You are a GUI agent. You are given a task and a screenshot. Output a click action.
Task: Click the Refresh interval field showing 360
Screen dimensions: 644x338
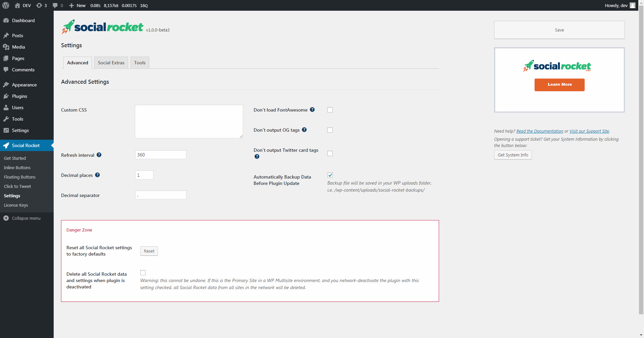[161, 155]
